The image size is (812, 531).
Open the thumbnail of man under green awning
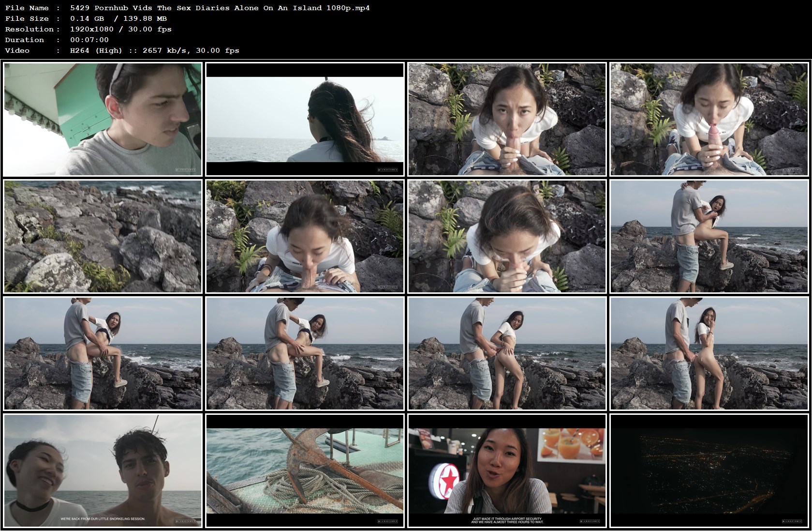pos(103,119)
